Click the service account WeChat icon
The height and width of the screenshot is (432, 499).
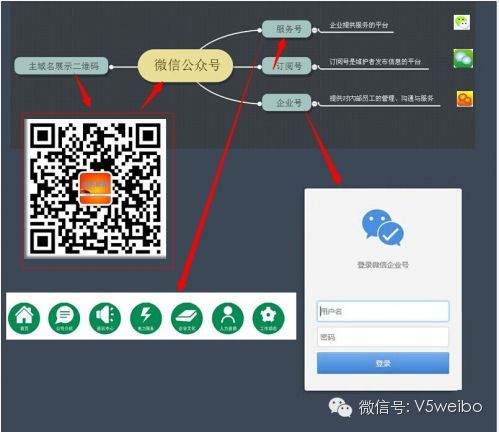pos(462,23)
